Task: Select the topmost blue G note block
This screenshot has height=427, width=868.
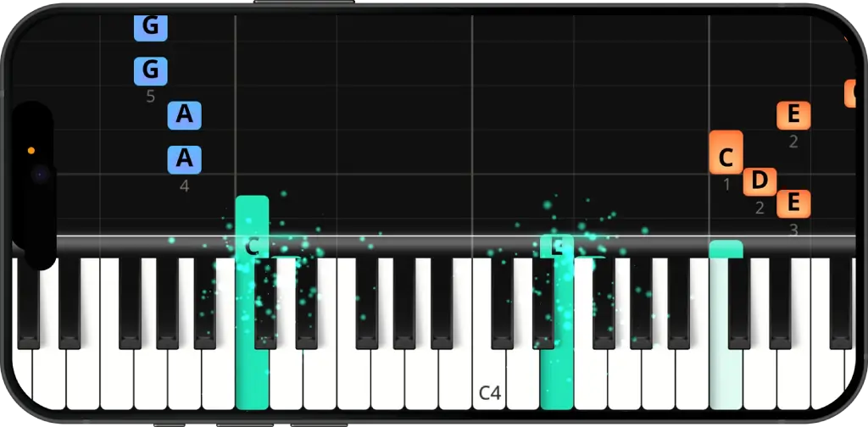Action: (151, 27)
